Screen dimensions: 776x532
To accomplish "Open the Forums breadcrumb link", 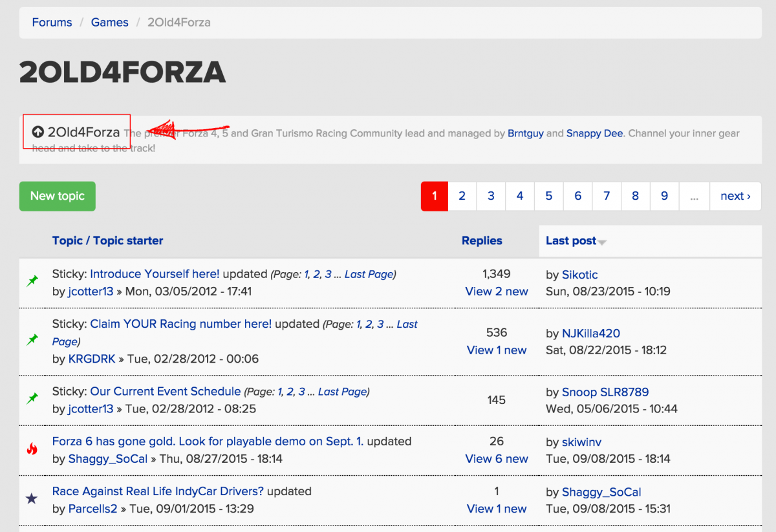I will 52,23.
